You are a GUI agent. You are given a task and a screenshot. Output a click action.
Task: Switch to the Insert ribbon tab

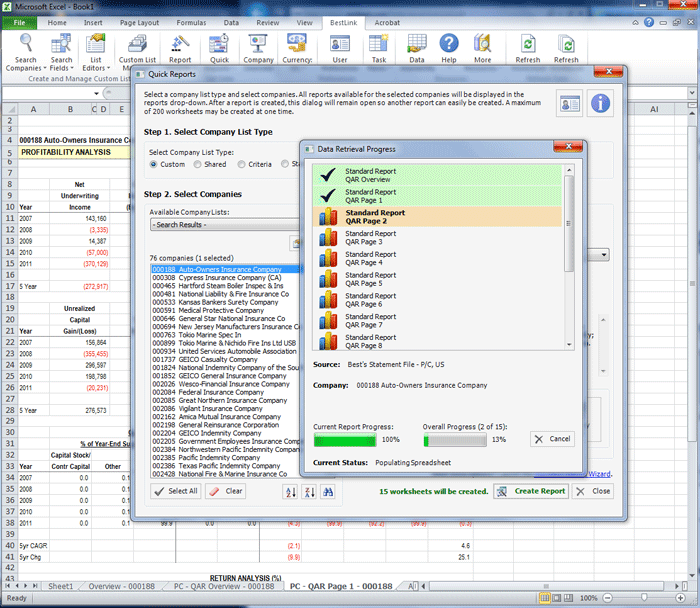[x=93, y=23]
